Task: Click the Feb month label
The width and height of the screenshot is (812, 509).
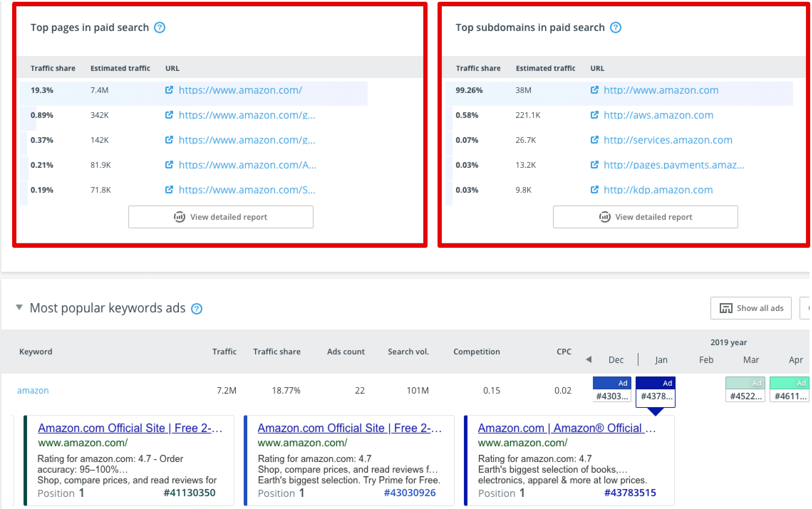Action: click(706, 360)
